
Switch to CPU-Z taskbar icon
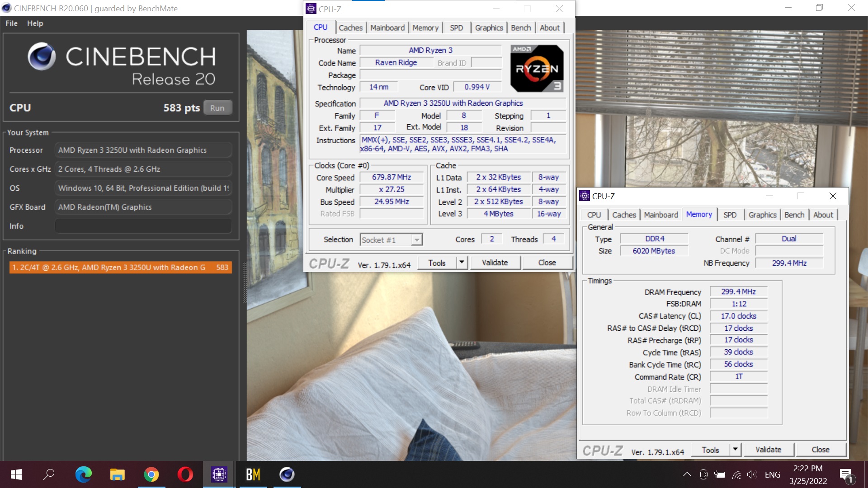[x=219, y=474]
